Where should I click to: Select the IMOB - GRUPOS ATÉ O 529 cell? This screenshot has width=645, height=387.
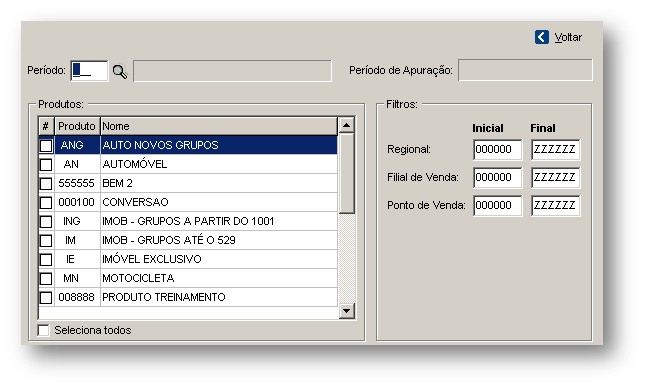[x=219, y=240]
